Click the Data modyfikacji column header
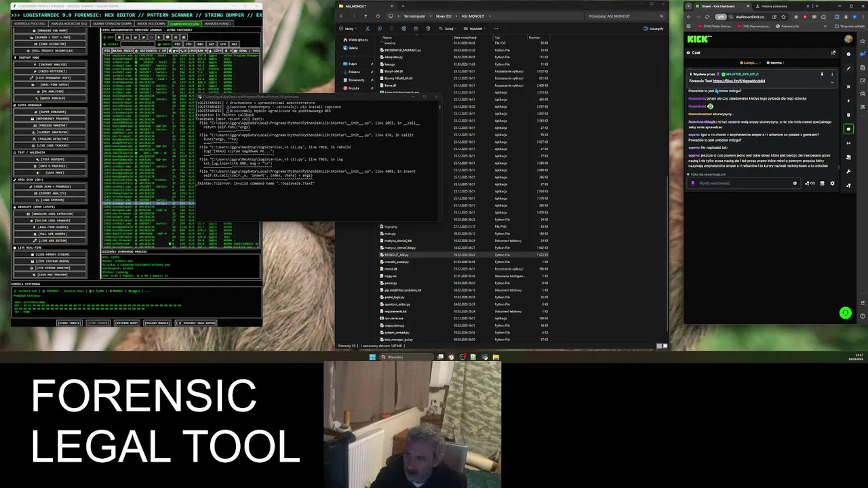The image size is (868, 488). 472,38
